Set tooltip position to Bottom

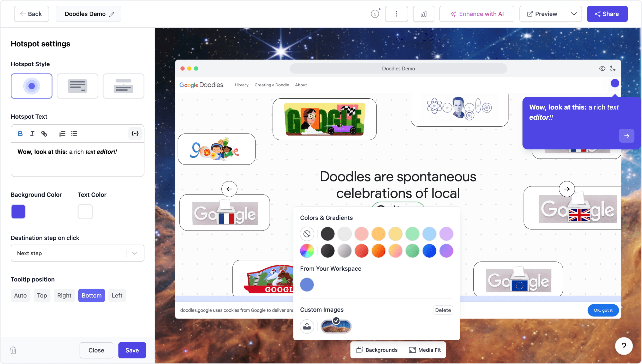[x=92, y=295]
